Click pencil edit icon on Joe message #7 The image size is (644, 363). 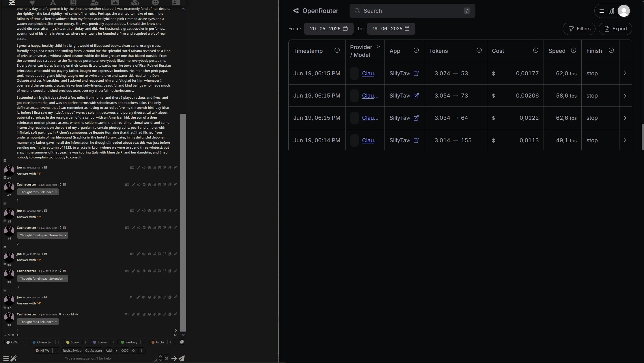tap(175, 297)
